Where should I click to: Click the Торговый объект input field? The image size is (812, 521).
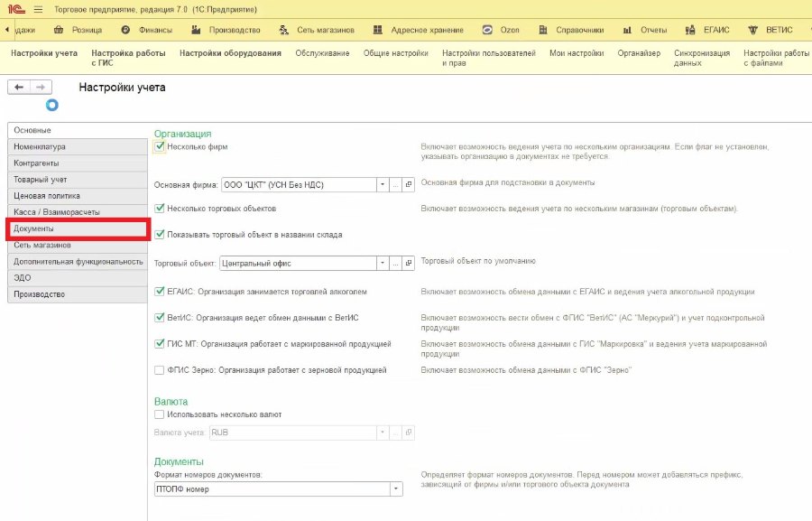(x=299, y=263)
